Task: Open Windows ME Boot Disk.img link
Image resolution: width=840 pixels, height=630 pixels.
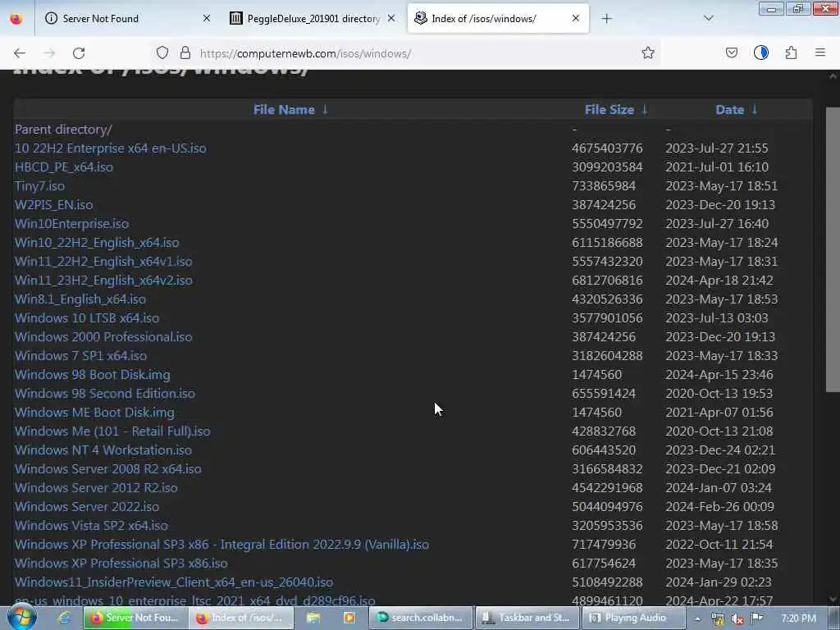Action: click(x=95, y=413)
